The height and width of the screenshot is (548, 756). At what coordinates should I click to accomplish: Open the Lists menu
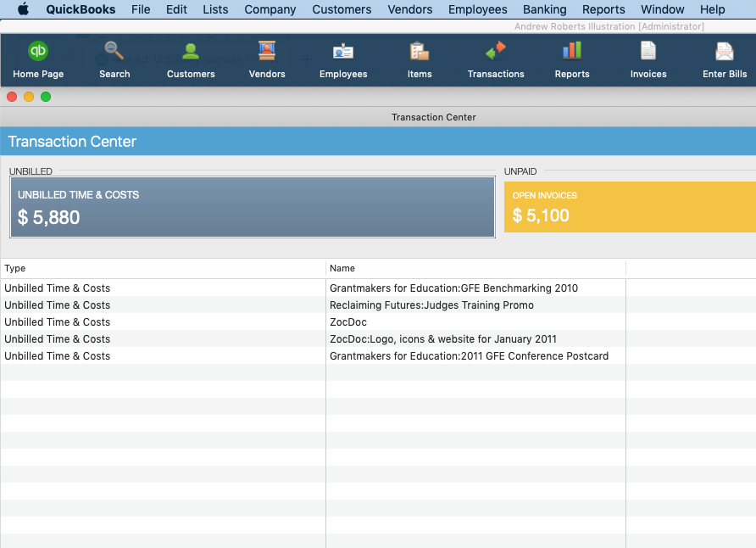(215, 9)
